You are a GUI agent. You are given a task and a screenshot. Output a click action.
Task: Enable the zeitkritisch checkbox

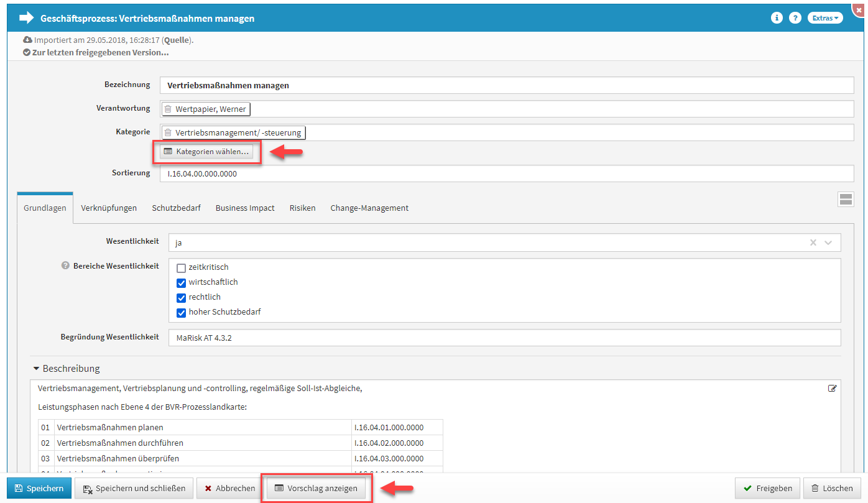(x=182, y=268)
